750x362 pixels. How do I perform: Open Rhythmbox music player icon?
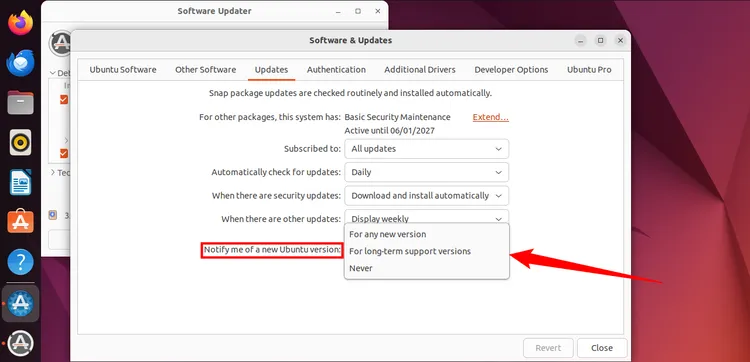(x=20, y=142)
